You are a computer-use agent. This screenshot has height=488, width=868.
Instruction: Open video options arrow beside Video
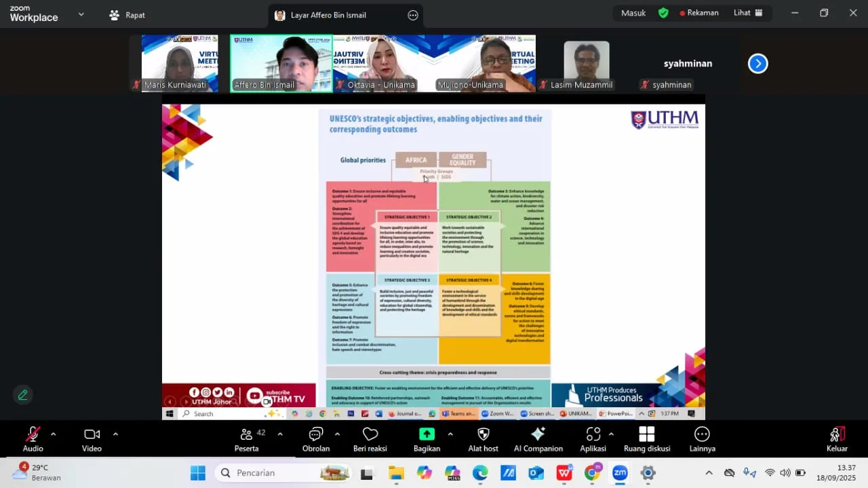tap(115, 434)
